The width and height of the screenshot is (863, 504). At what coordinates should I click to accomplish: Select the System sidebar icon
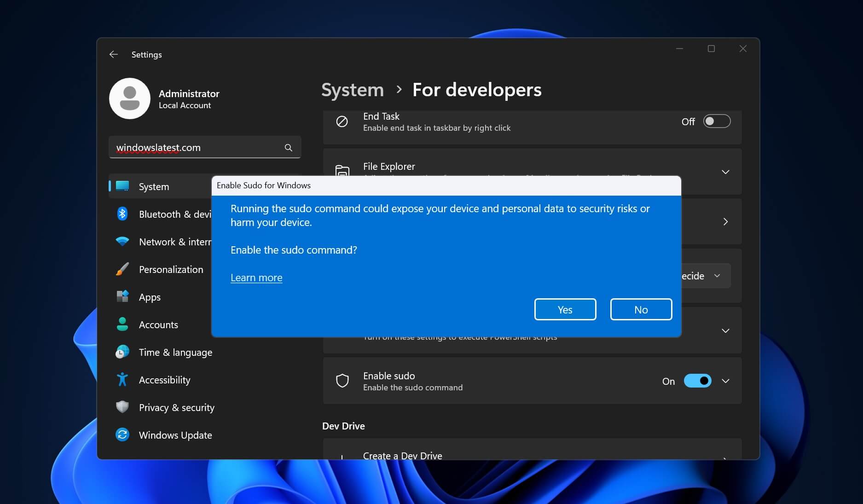[122, 186]
